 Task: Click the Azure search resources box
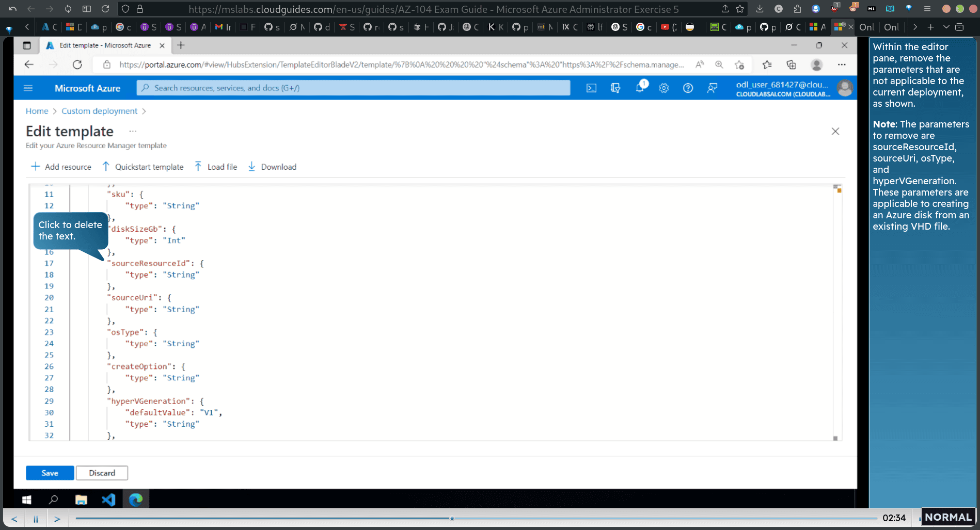(353, 88)
